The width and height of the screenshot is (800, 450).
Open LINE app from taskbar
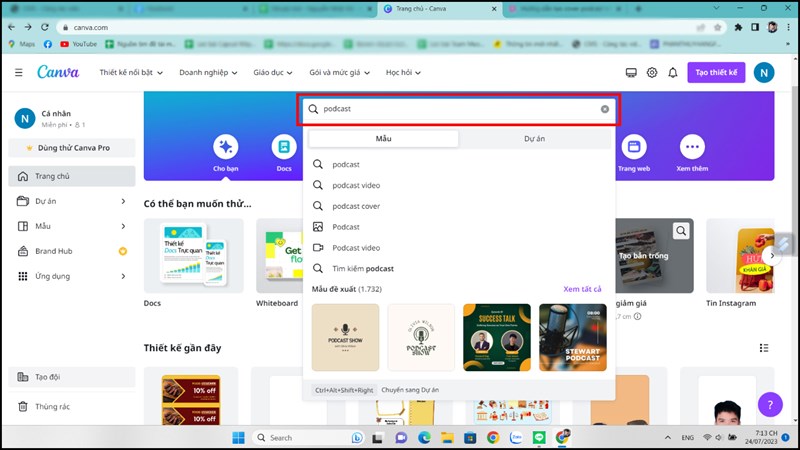[x=539, y=438]
